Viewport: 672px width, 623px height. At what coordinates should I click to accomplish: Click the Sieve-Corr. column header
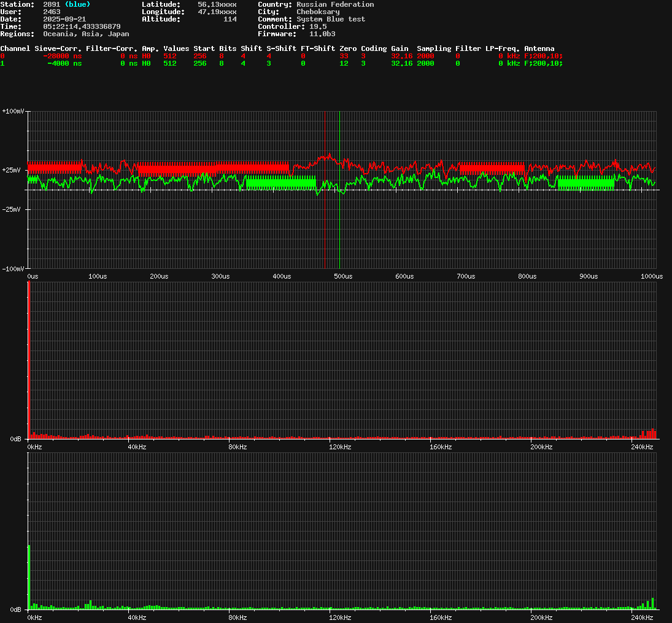[58, 48]
